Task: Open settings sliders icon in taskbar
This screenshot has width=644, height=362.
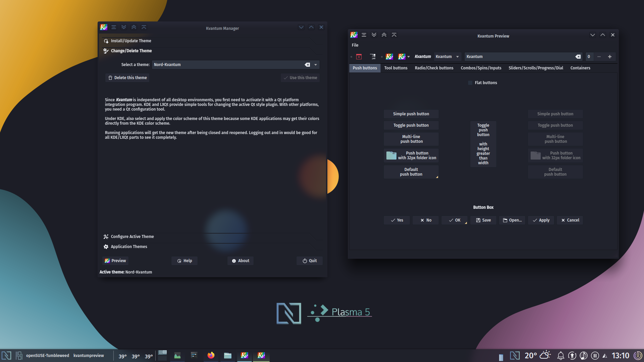Action: (194, 355)
